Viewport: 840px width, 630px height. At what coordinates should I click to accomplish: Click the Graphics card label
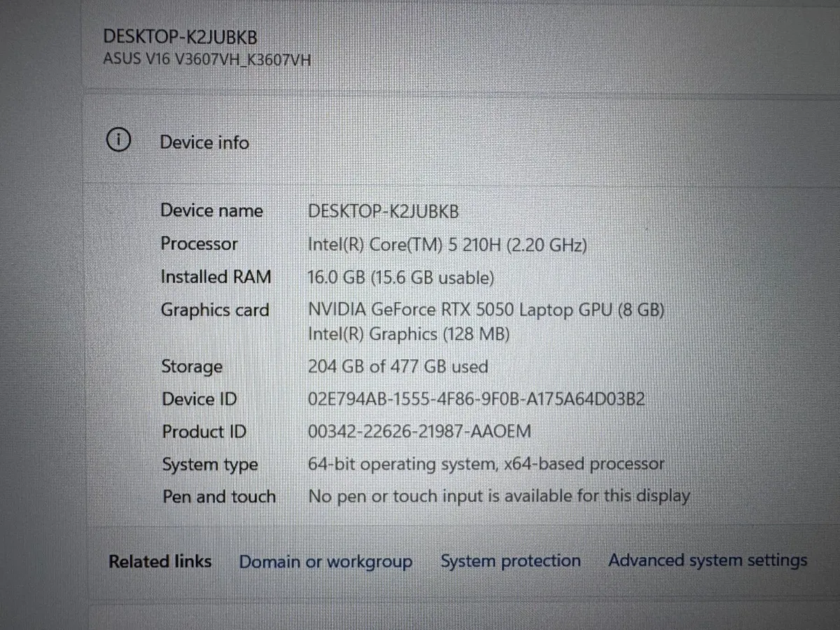click(x=215, y=310)
